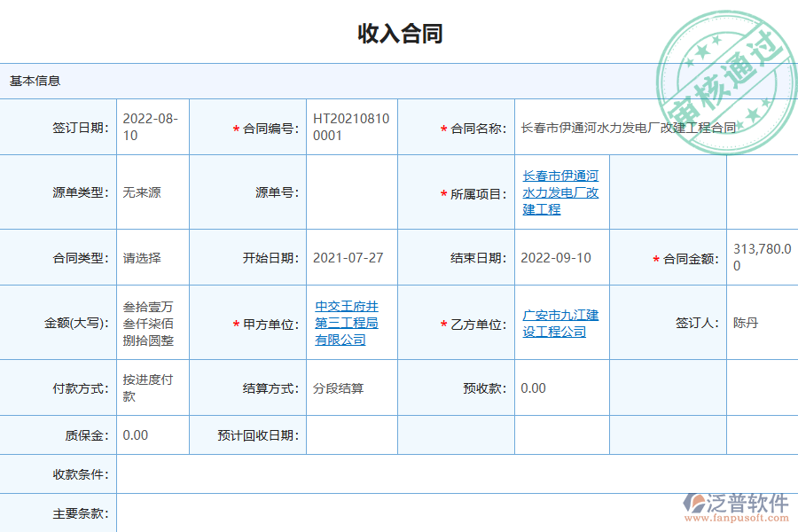The image size is (798, 532).
Task: Click the 主要条款 input row
Action: (x=443, y=510)
